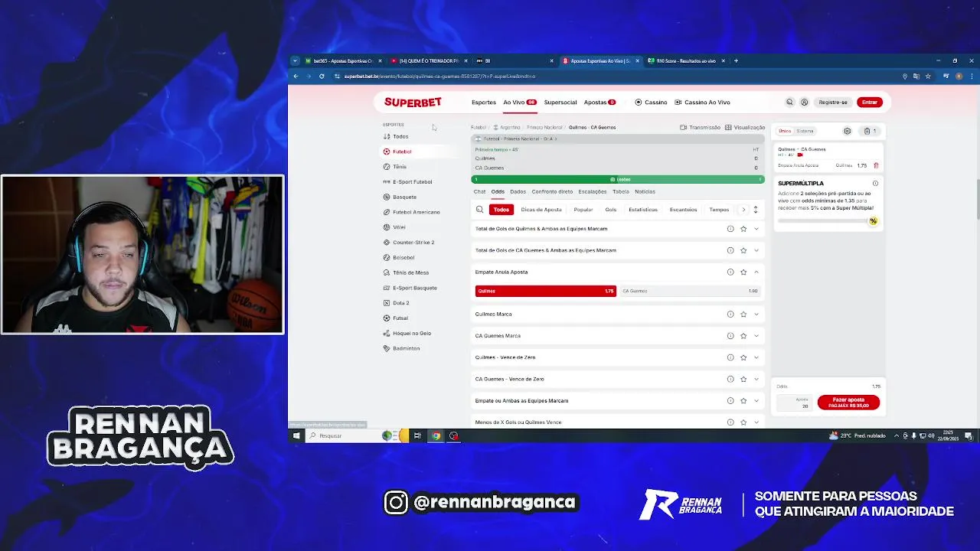Click Fazer aposta button
The width and height of the screenshot is (980, 551).
click(848, 402)
